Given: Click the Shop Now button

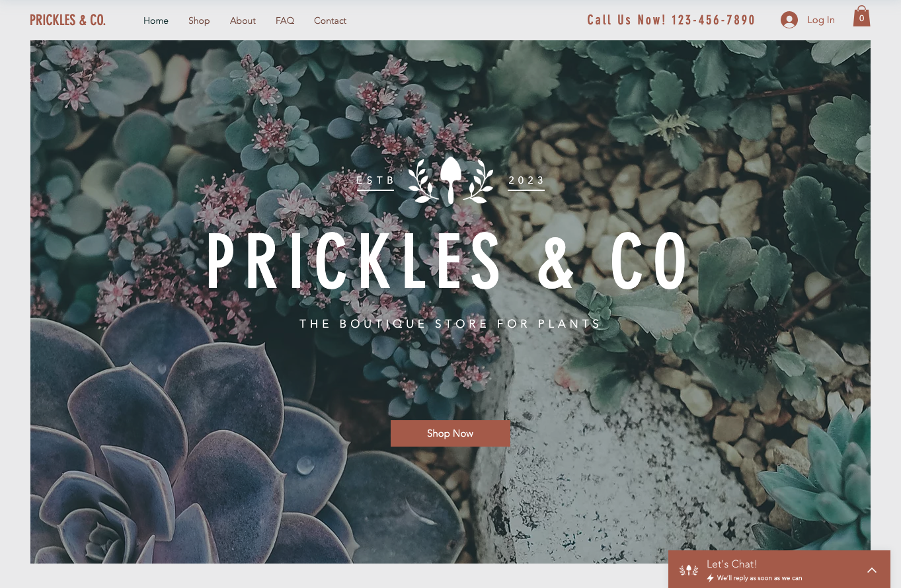Looking at the screenshot, I should point(450,433).
